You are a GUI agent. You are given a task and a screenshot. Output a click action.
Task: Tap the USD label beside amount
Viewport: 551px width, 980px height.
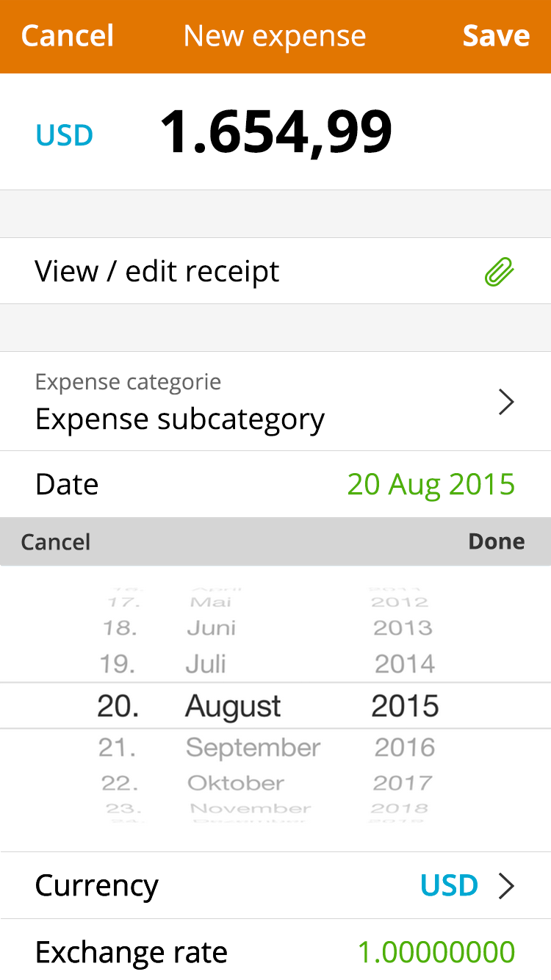click(x=65, y=136)
